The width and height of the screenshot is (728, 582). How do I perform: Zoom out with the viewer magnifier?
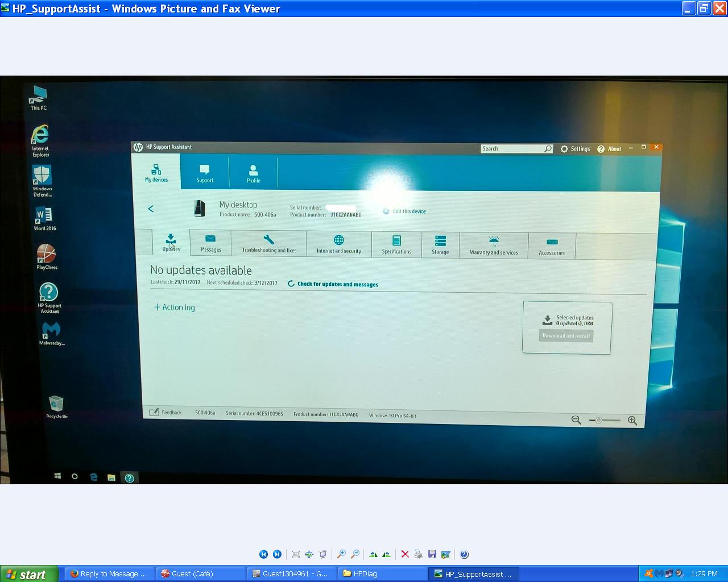coord(355,554)
